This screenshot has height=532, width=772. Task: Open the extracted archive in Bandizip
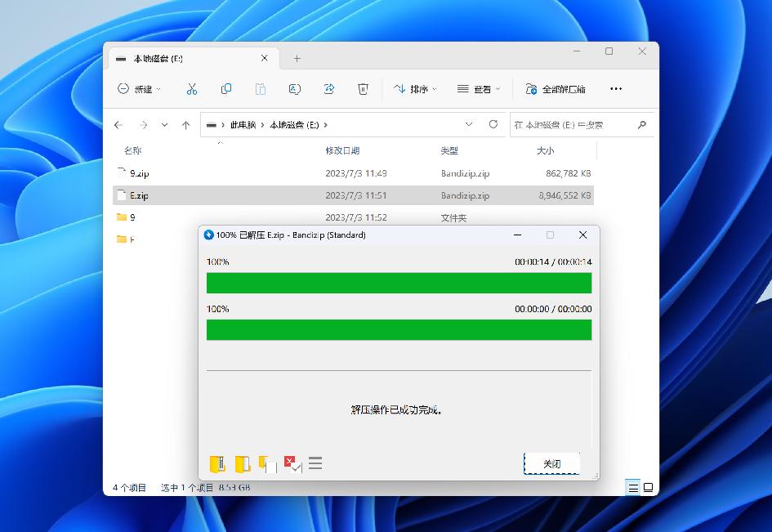click(216, 463)
